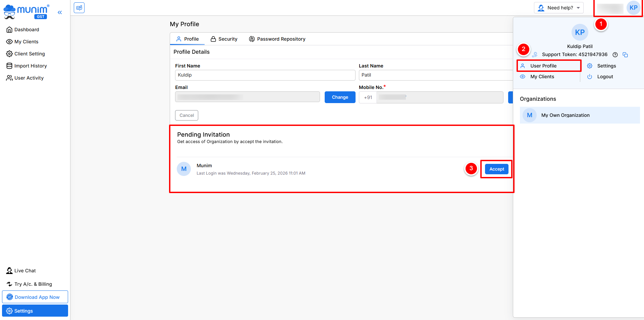Click the KP avatar in top right
The width and height of the screenshot is (644, 320).
pyautogui.click(x=633, y=8)
